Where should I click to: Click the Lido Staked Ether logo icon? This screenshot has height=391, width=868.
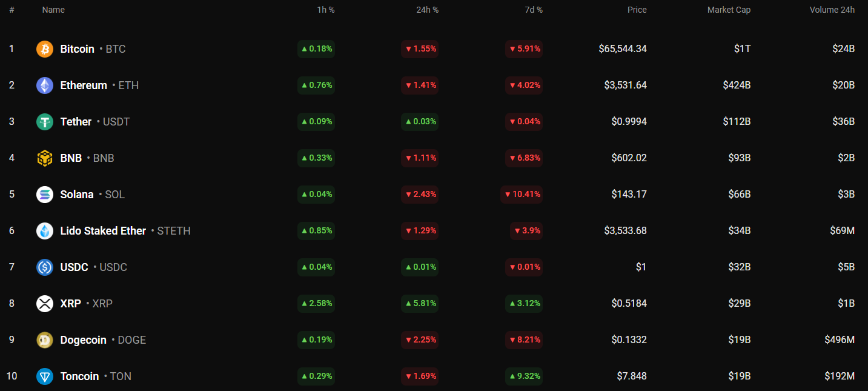[45, 231]
